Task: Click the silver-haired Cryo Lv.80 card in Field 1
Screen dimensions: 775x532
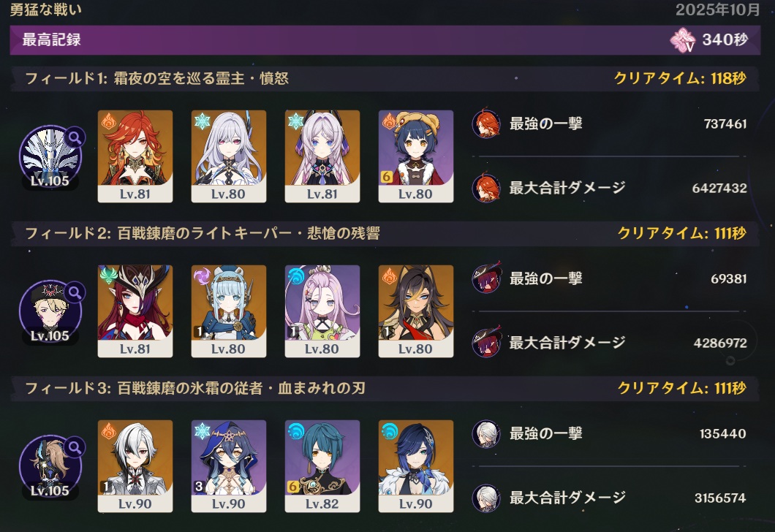Action: [x=228, y=156]
